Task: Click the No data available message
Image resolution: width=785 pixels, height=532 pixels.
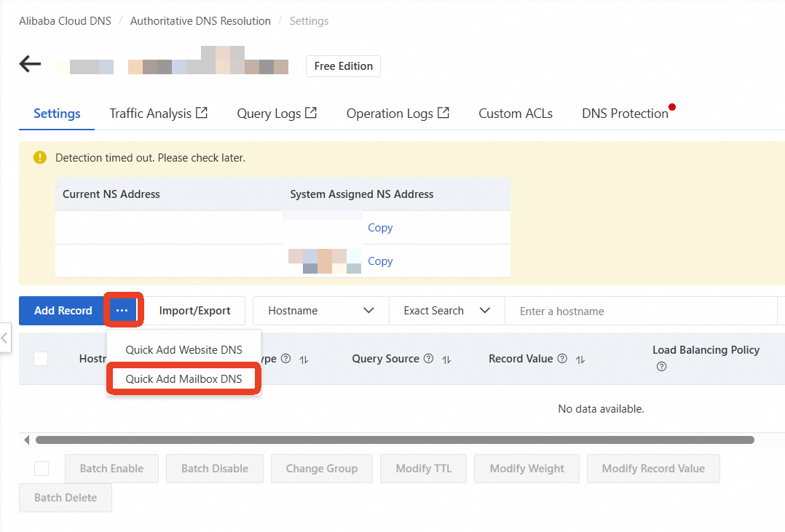Action: click(601, 409)
